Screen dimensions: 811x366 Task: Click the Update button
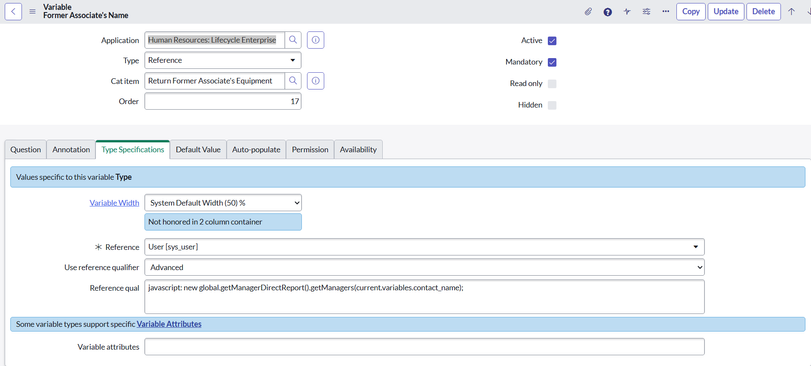coord(726,11)
